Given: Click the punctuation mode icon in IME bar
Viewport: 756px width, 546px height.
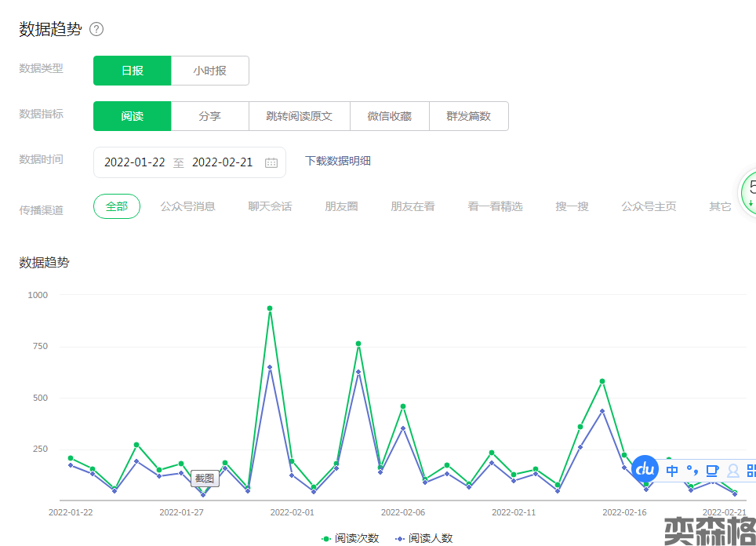Looking at the screenshot, I should pos(692,471).
